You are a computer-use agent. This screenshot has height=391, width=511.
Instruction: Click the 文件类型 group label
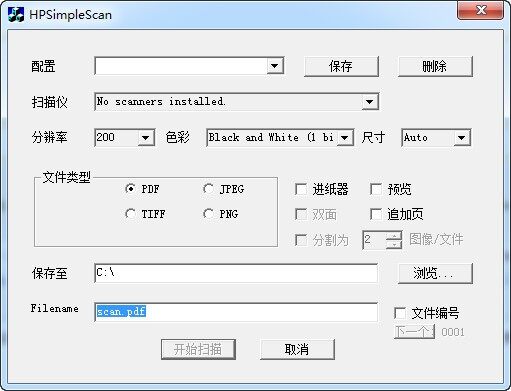66,177
